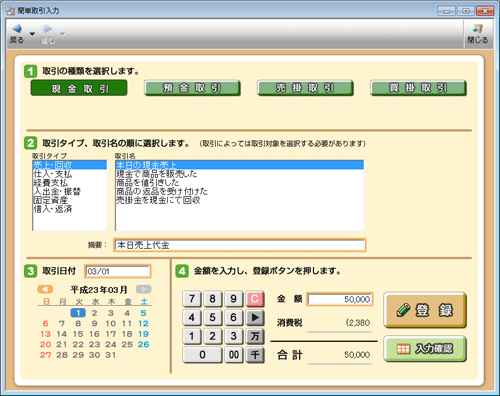Viewport: 500px width, 396px height.
Task: Go to next month with gray arrow
Action: pyautogui.click(x=144, y=289)
